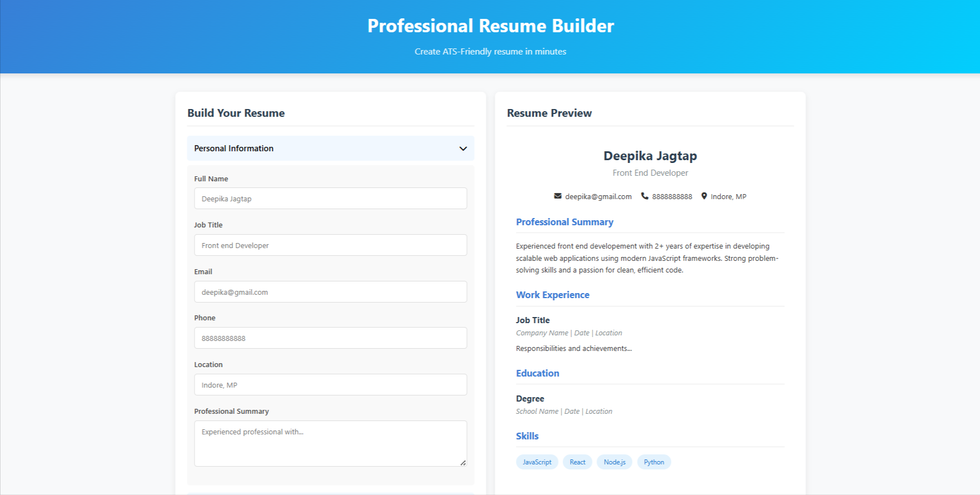The image size is (980, 495).
Task: Click the Job Title input field
Action: click(331, 245)
